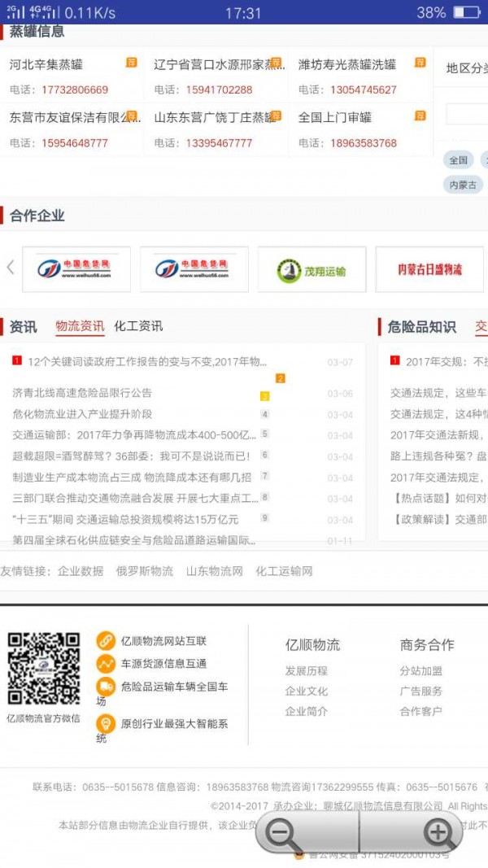Open the 内蒙古日盛物流 partner logo

point(429,269)
